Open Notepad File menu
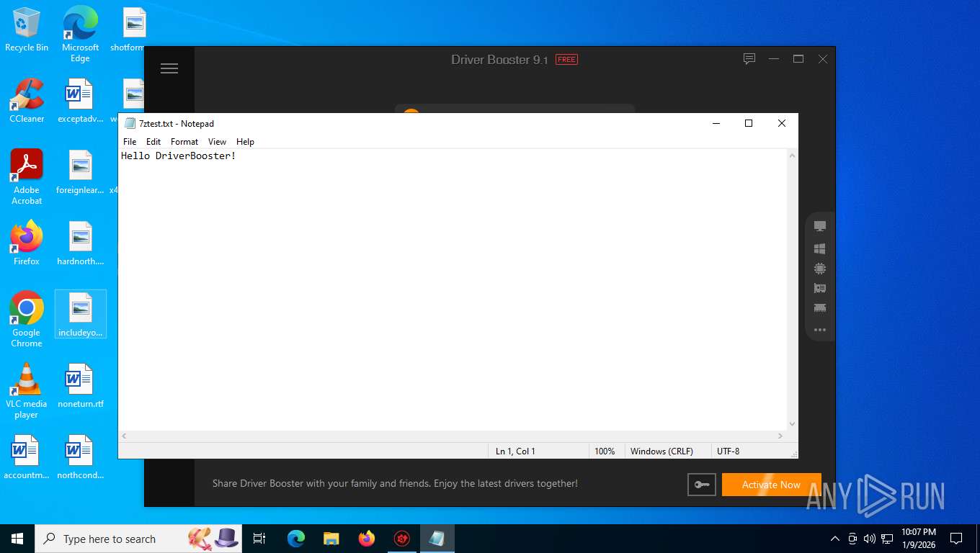The height and width of the screenshot is (553, 980). [x=130, y=142]
